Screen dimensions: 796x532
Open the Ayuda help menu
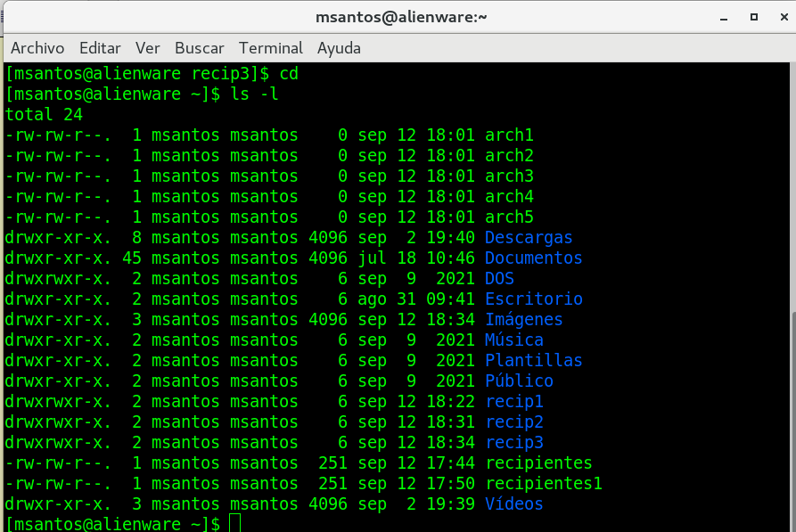[x=339, y=48]
